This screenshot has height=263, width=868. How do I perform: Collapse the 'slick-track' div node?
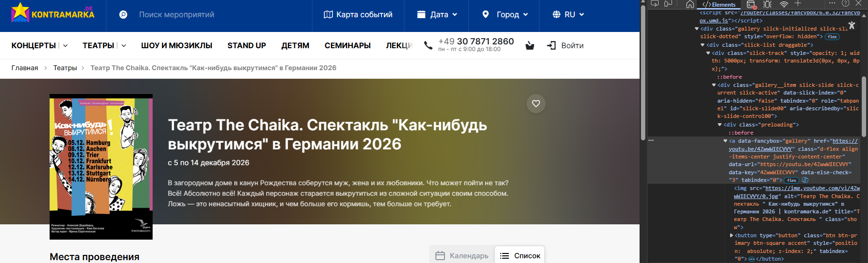click(x=708, y=53)
